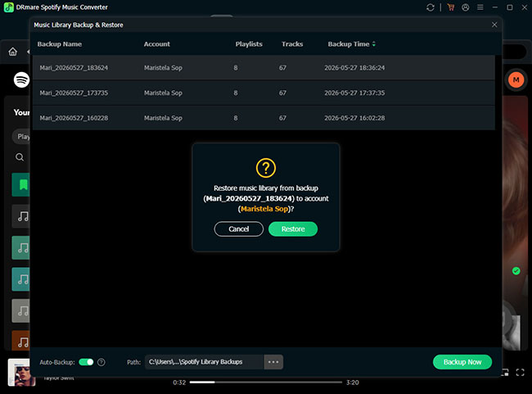
Task: Click backup time 2026-05-27 17:37:35
Action: coord(354,93)
